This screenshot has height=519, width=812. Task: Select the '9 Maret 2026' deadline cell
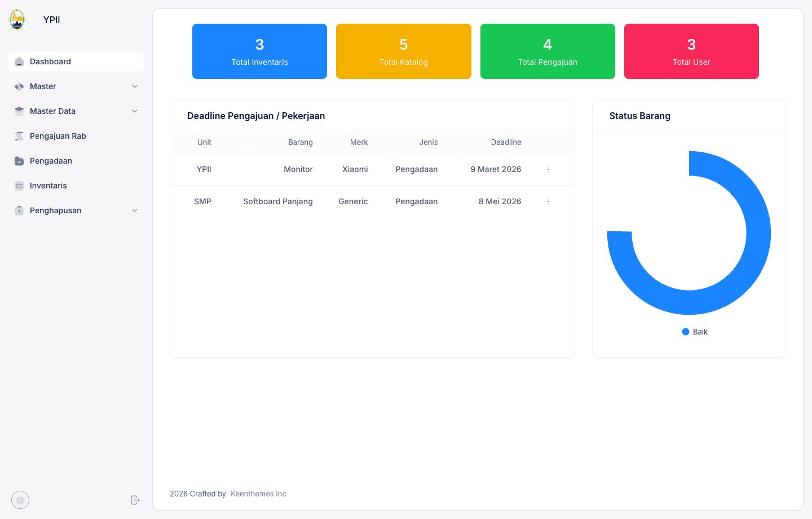496,169
